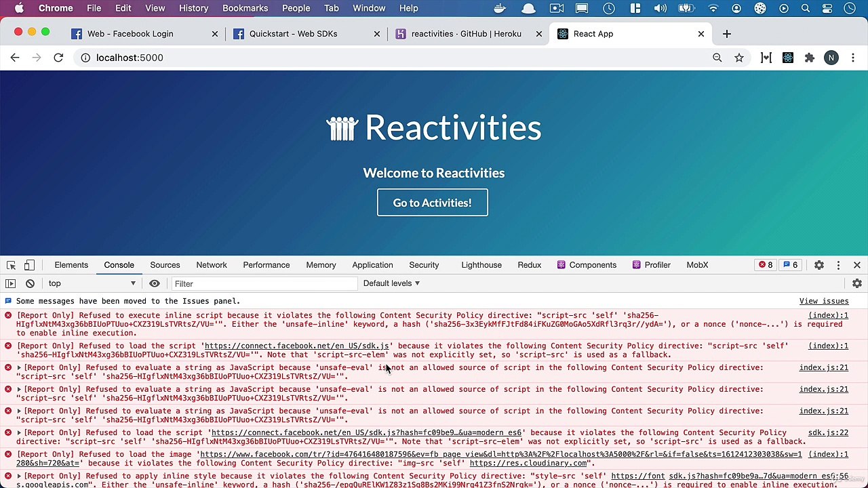Open the MobX tab
The image size is (868, 488).
(697, 265)
